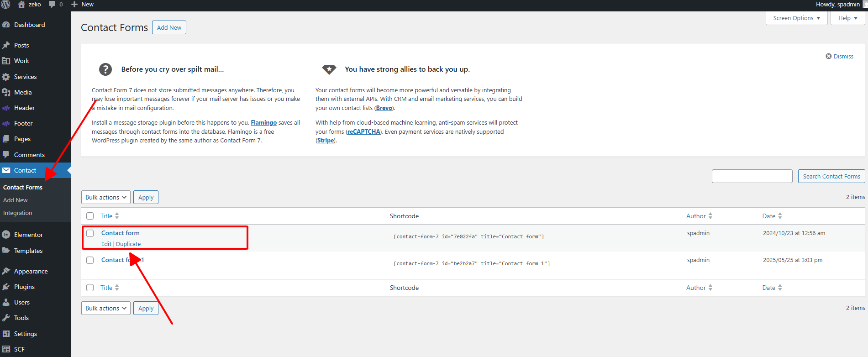Open the zelio site home icon
The height and width of the screenshot is (357, 868).
coord(21,4)
